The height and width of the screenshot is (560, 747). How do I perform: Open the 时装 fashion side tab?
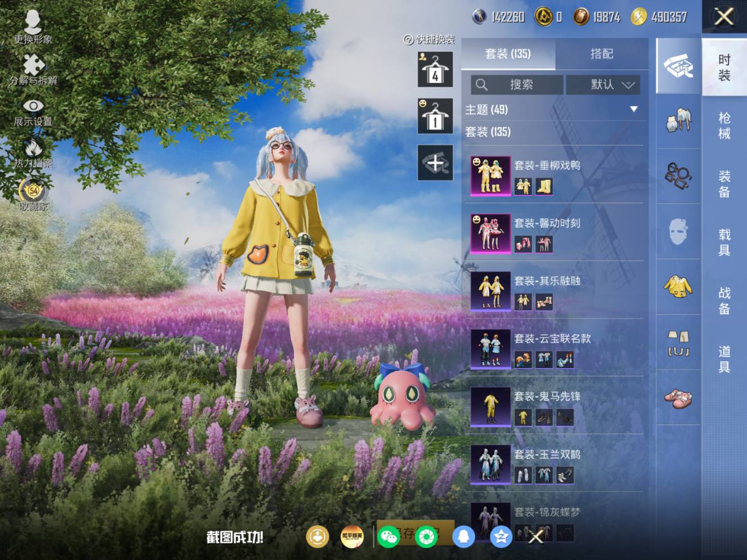pos(724,68)
